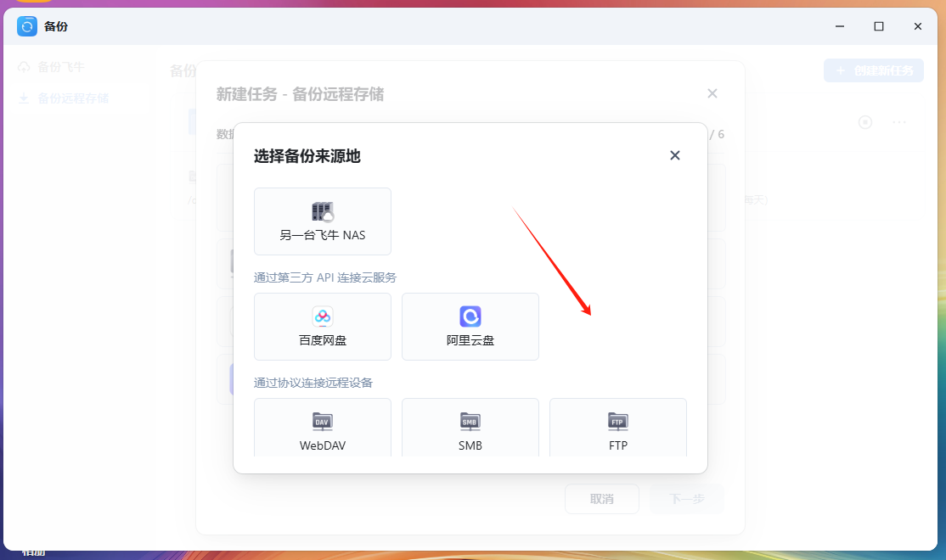946x560 pixels.
Task: Click the cloud icon beside 备份飞牛
Action: coord(24,67)
